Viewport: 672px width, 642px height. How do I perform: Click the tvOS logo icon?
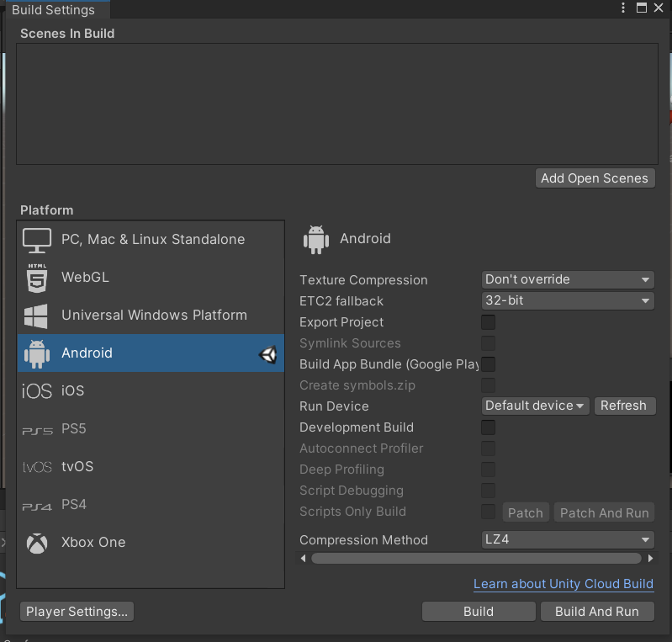[37, 467]
